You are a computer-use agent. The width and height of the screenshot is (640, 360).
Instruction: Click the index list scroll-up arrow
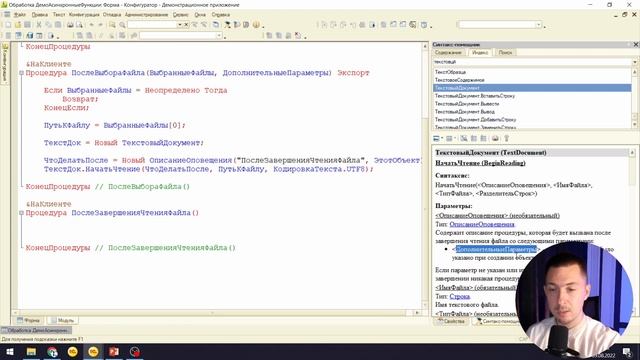(635, 72)
